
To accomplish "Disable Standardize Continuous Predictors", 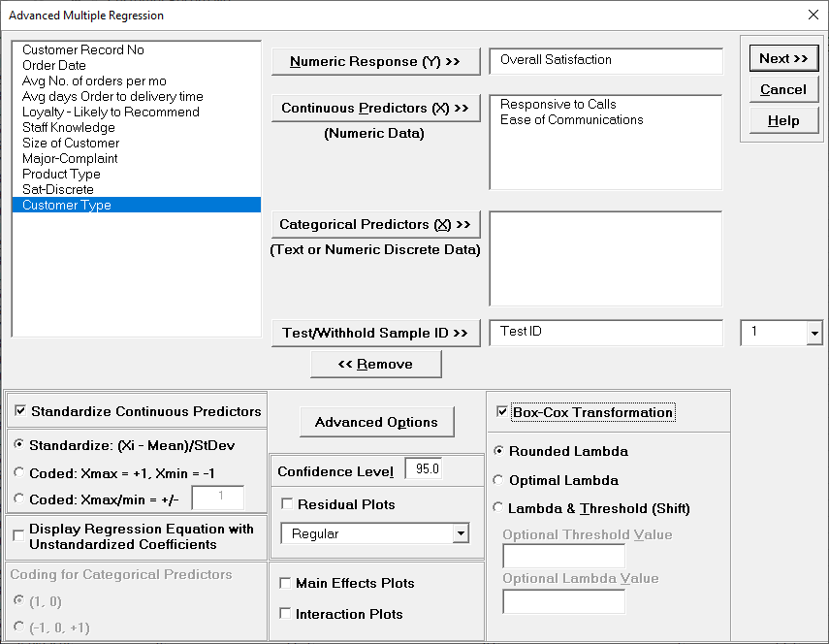I will pyautogui.click(x=21, y=410).
